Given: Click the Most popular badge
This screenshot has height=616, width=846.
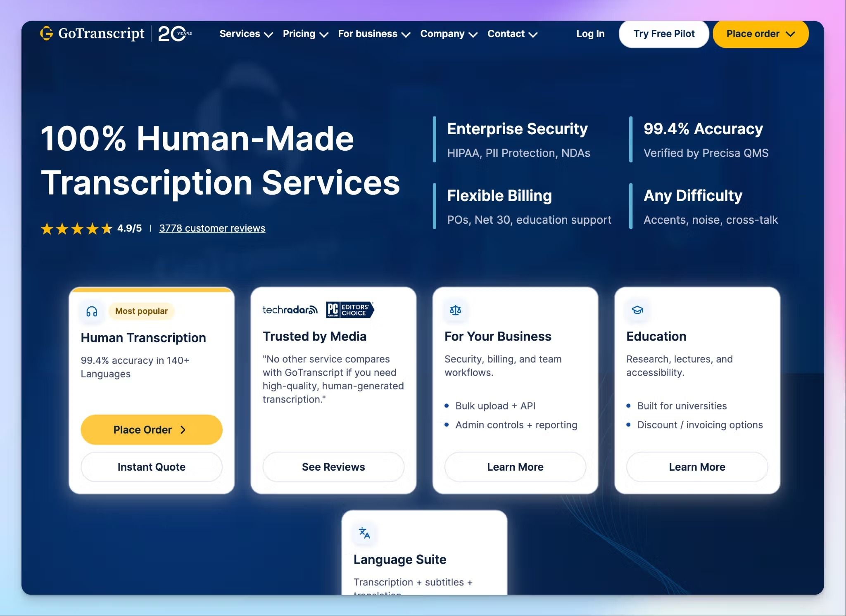Looking at the screenshot, I should point(141,311).
